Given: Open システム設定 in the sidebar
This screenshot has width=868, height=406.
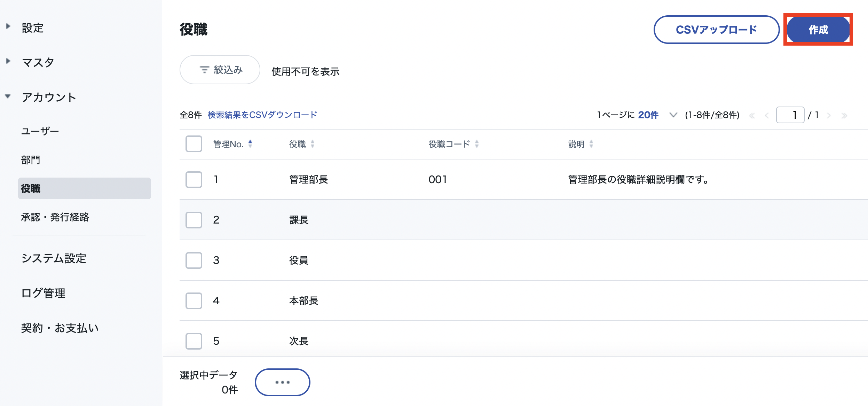Looking at the screenshot, I should coord(54,258).
